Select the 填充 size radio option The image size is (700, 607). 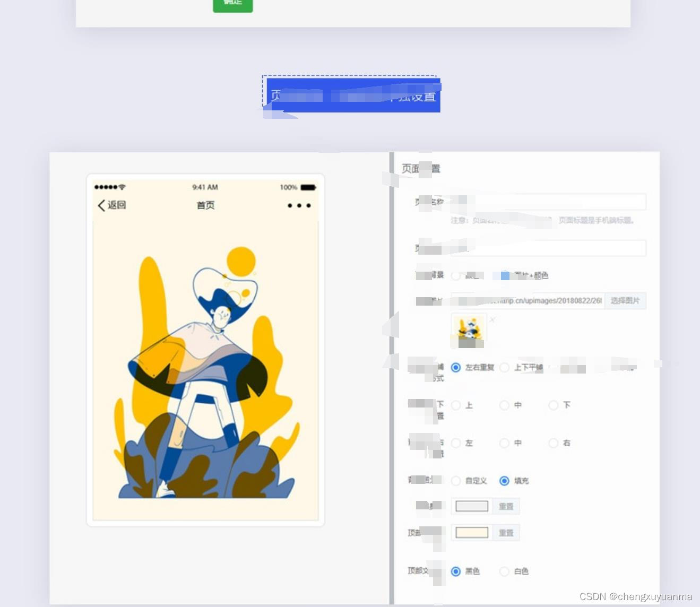coord(505,481)
